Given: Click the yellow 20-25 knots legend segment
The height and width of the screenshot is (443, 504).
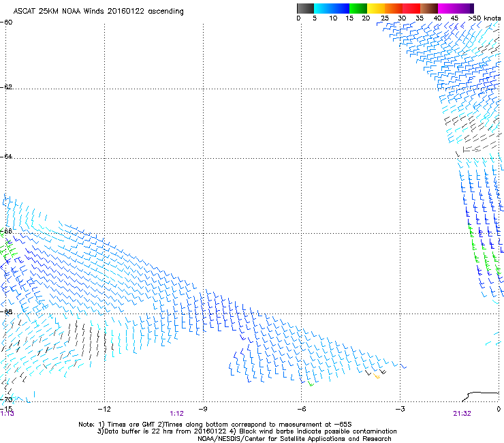Looking at the screenshot, I should tap(376, 8).
